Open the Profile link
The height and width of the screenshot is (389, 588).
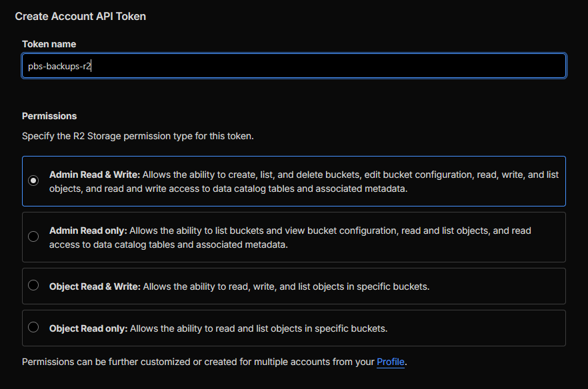pos(391,362)
